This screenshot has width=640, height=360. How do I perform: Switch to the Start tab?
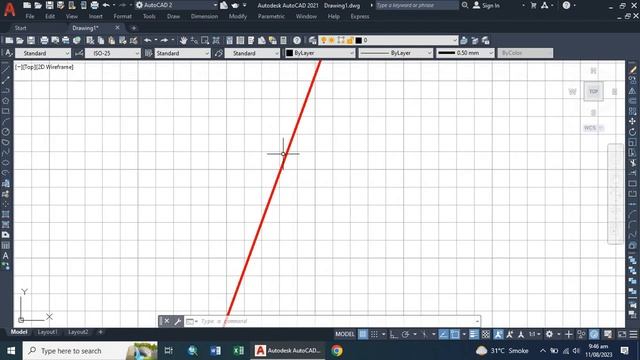click(20, 28)
